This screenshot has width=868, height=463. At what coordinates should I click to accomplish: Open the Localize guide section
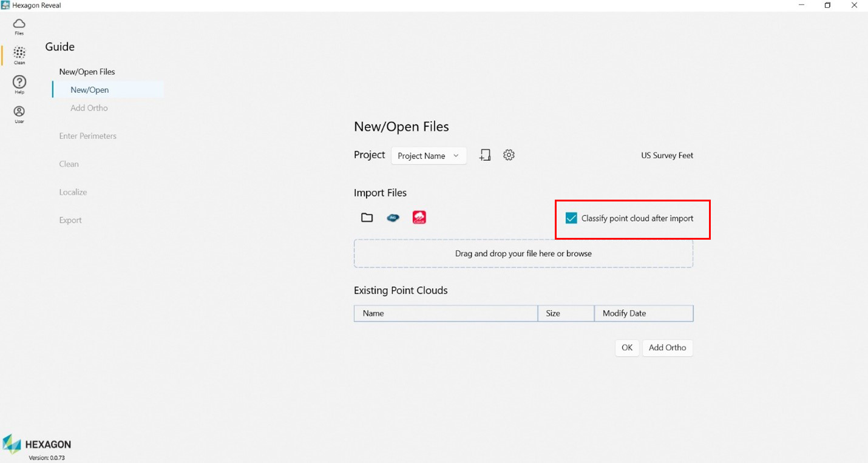tap(73, 192)
